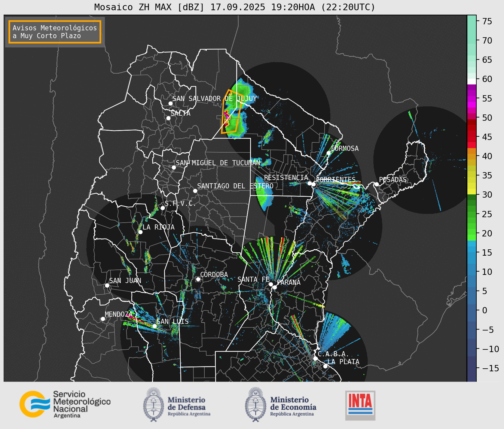Image resolution: width=504 pixels, height=429 pixels.
Task: Click the La Rioja city dot
Action: [x=140, y=232]
